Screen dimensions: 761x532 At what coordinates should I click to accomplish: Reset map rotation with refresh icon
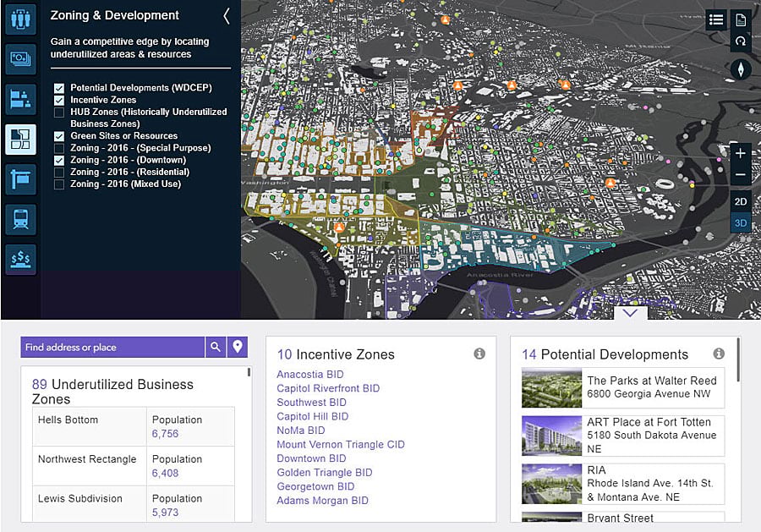[x=741, y=41]
